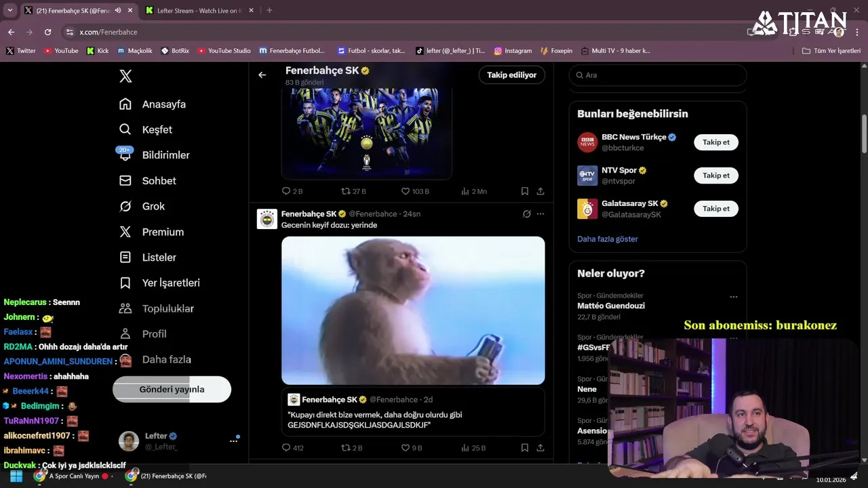Open Maçkolik bookmark
This screenshot has width=868, height=488.
[135, 51]
